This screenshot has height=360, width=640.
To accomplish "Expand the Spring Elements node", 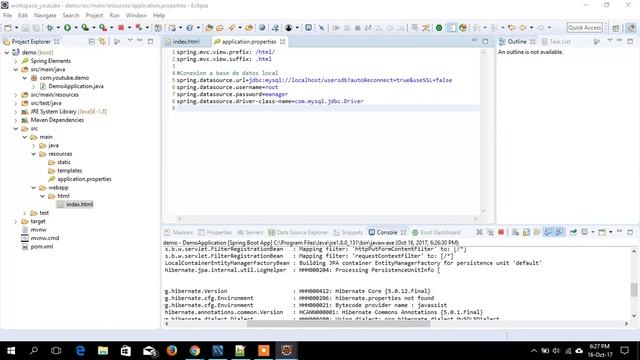I will [16, 61].
